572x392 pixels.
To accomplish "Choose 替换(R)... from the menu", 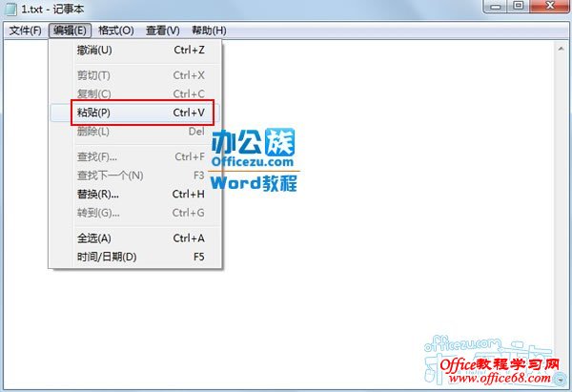I will pyautogui.click(x=135, y=195).
